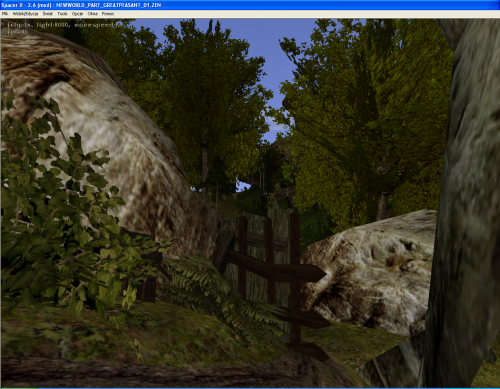This screenshot has width=500, height=389.
Task: Open the Pomoc menu
Action: [x=108, y=14]
